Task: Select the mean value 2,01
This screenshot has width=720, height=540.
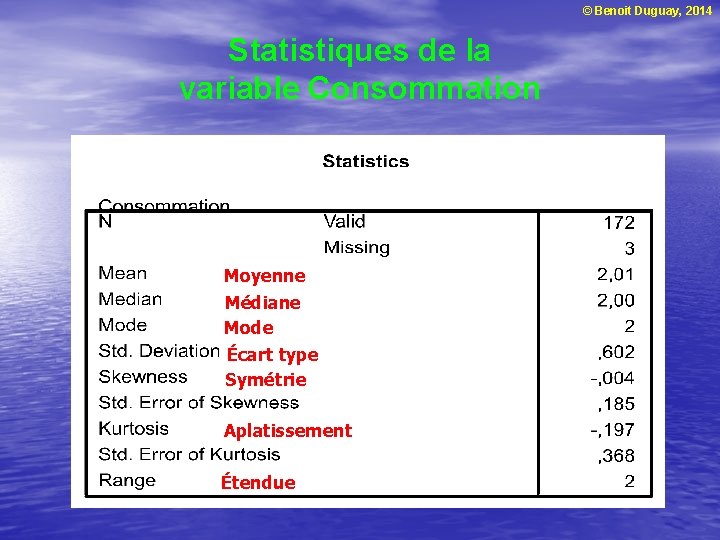Action: [615, 274]
